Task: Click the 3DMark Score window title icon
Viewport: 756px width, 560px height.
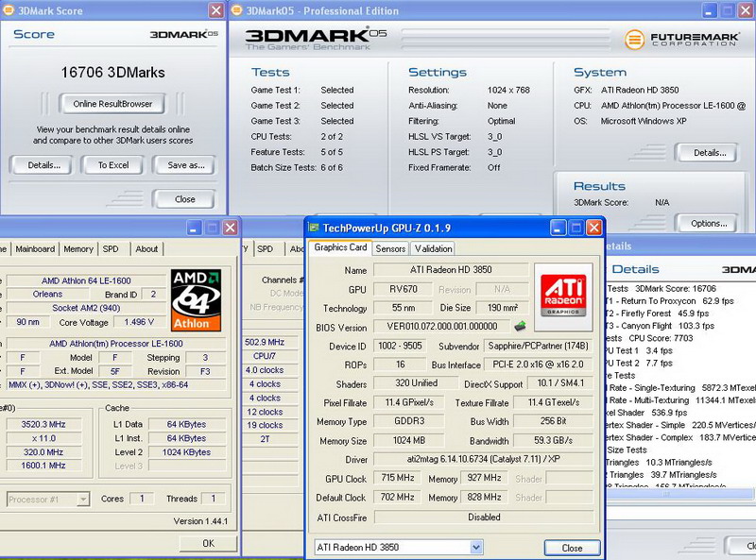Action: (x=9, y=10)
